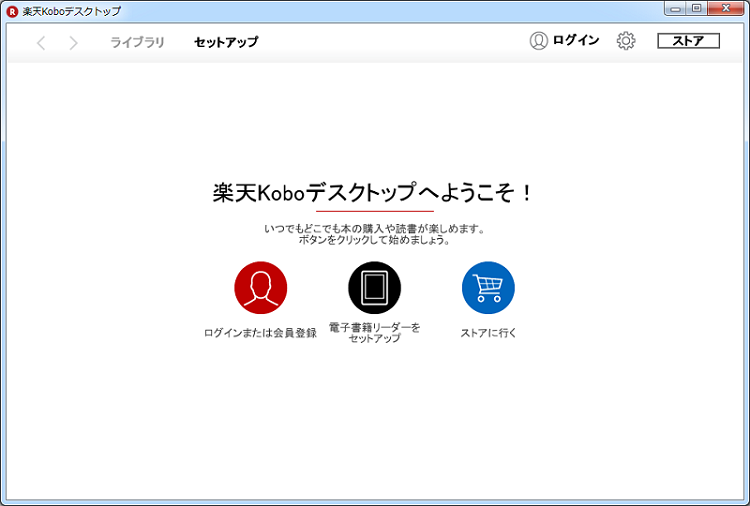Viewport: 750px width, 506px height.
Task: Open settings with the gear icon
Action: coord(626,41)
